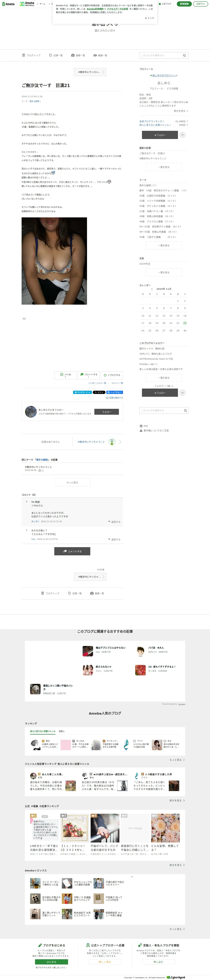Click the X ポスト share button

click(x=99, y=392)
